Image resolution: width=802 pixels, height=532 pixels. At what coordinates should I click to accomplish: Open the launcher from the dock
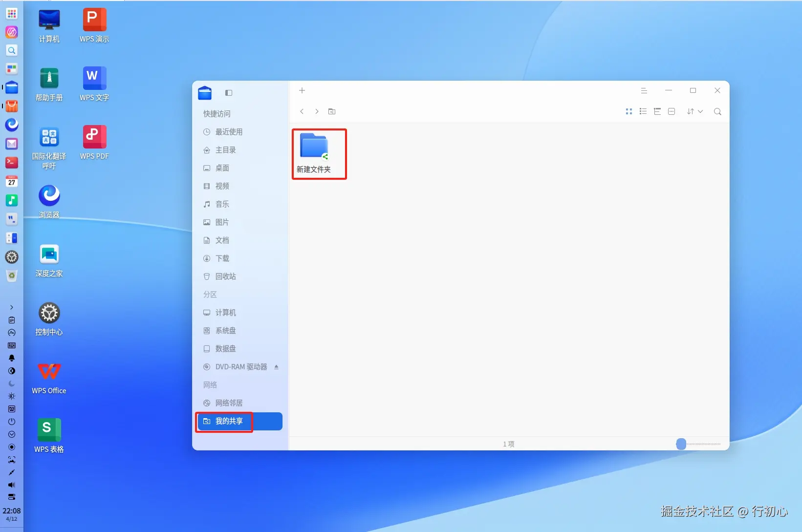[x=12, y=14]
